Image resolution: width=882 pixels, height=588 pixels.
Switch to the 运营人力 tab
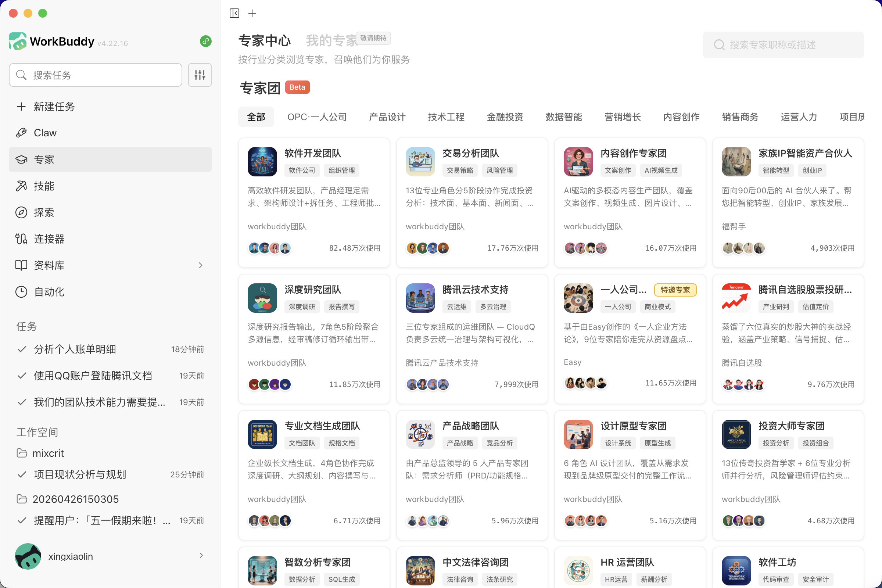(799, 117)
